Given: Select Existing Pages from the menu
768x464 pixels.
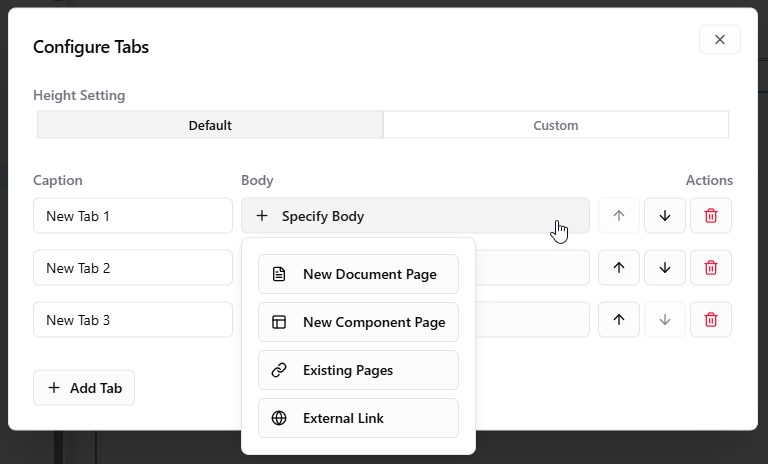Looking at the screenshot, I should 358,370.
